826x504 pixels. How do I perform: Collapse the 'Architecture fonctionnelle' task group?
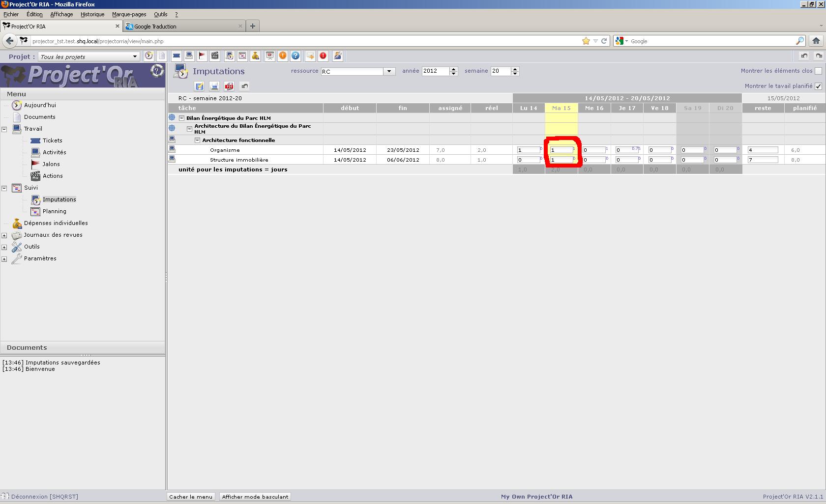(198, 140)
